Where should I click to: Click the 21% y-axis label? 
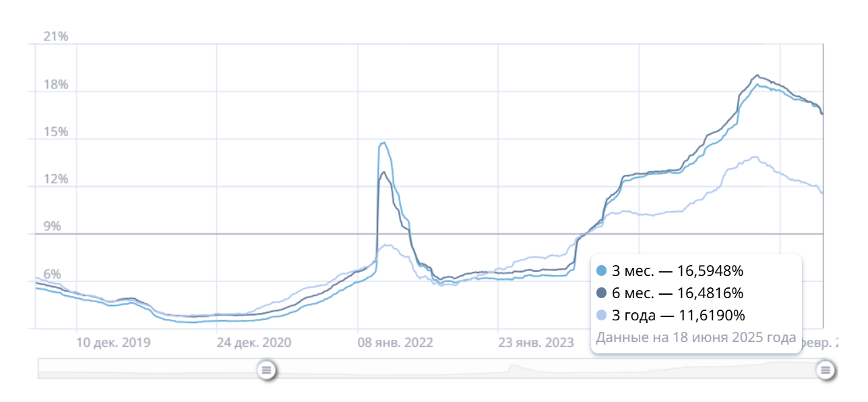coord(56,36)
